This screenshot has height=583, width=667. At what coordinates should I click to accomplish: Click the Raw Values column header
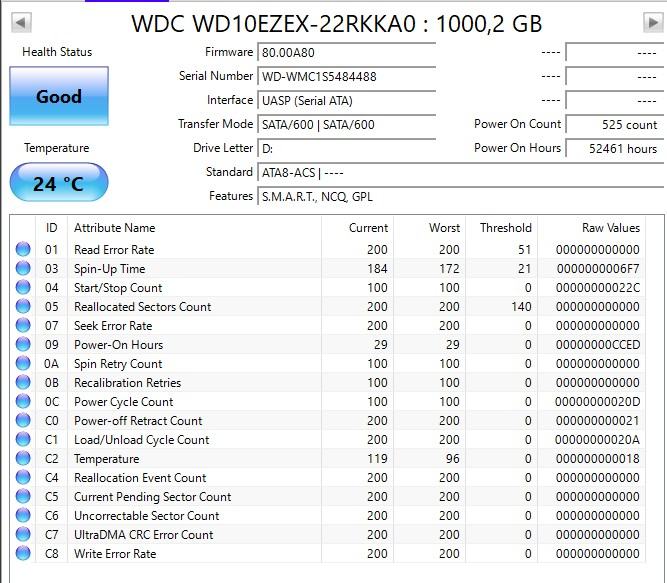coord(592,228)
